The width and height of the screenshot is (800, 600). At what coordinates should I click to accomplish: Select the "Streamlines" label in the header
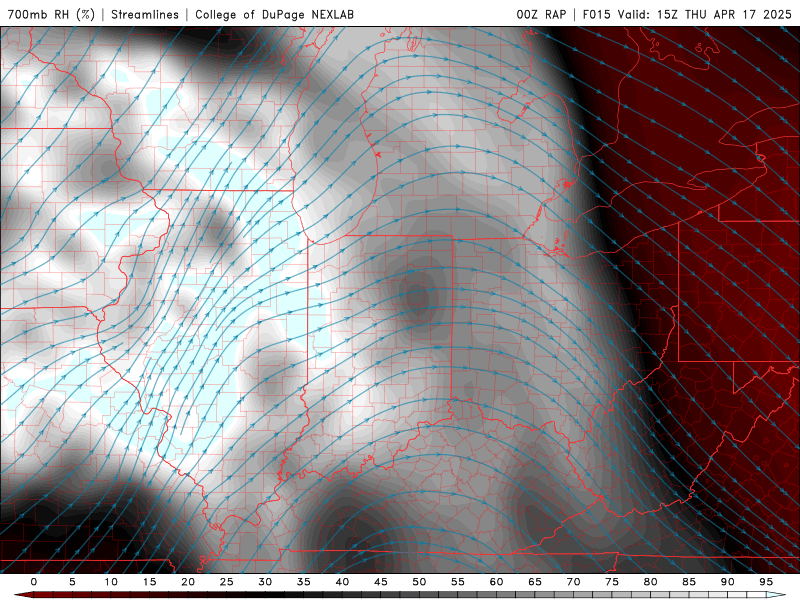tap(145, 14)
